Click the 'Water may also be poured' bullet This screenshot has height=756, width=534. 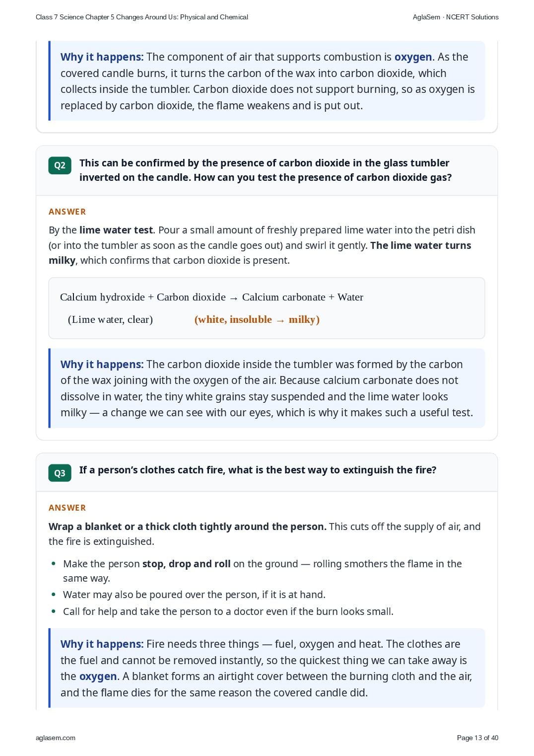pos(194,595)
